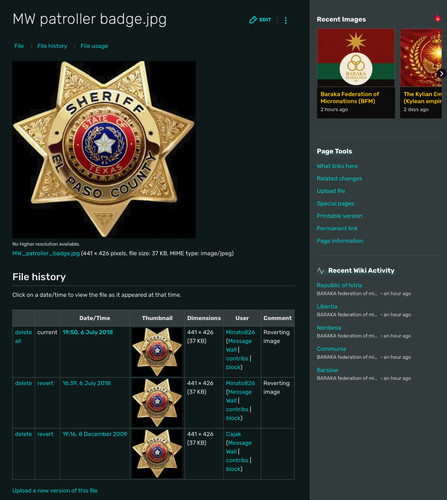The height and width of the screenshot is (500, 447).
Task: Open the 19:50, 6 July 2018 version
Action: point(88,332)
